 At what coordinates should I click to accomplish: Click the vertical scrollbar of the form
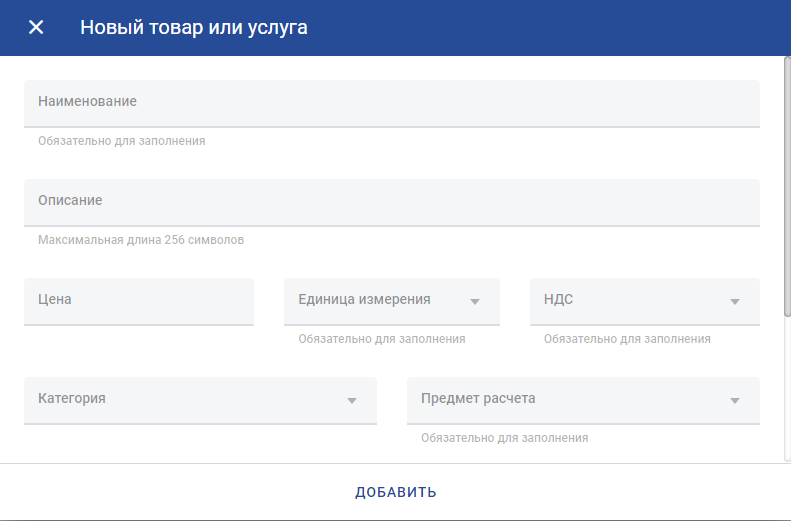(787, 187)
